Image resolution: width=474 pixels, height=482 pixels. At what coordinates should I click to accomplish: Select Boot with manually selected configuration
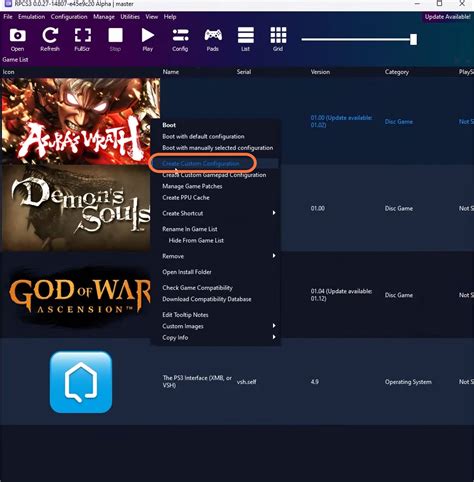218,148
